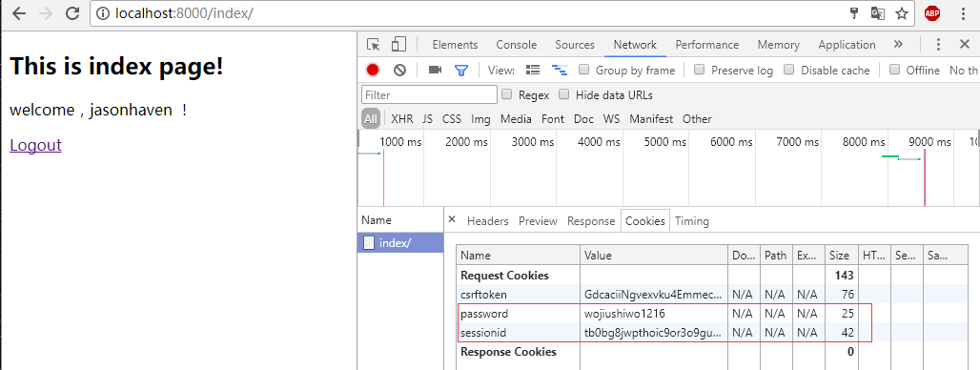
Task: Open the Chrome browser main menu
Action: pyautogui.click(x=963, y=13)
